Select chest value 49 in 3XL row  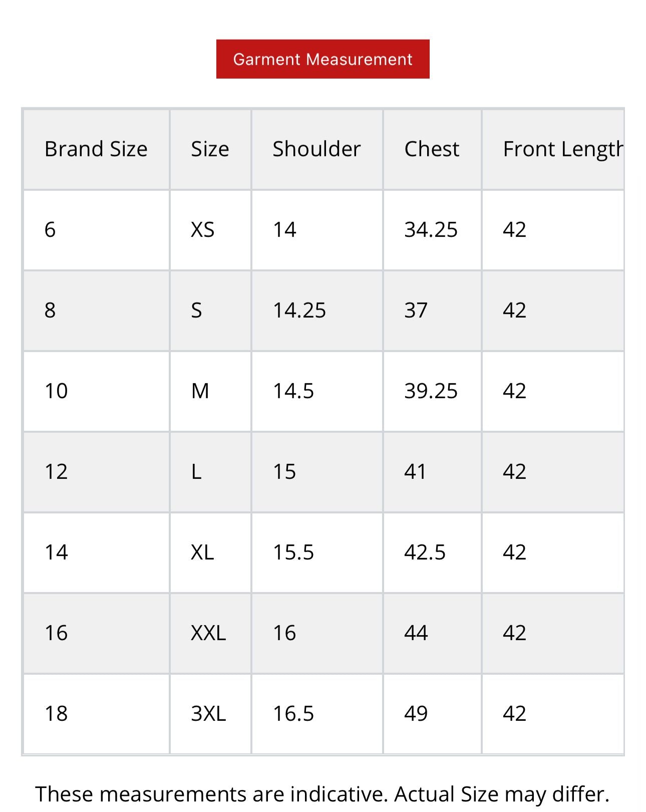point(416,713)
